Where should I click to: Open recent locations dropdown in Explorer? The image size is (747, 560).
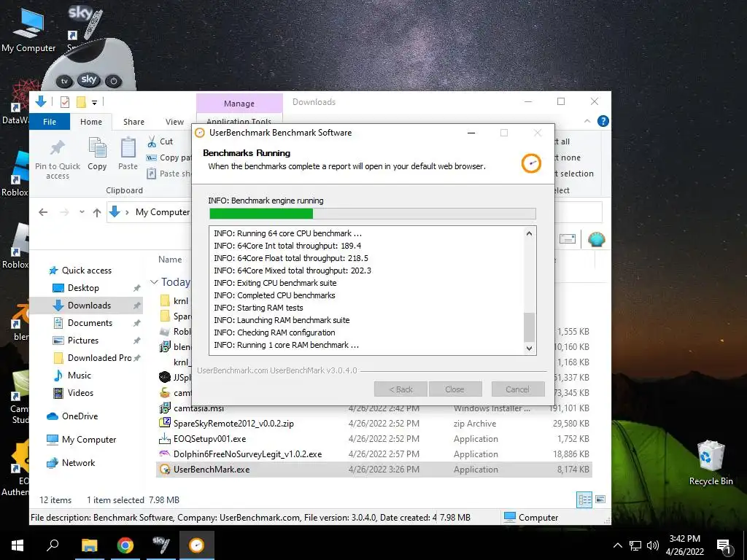pyautogui.click(x=82, y=212)
